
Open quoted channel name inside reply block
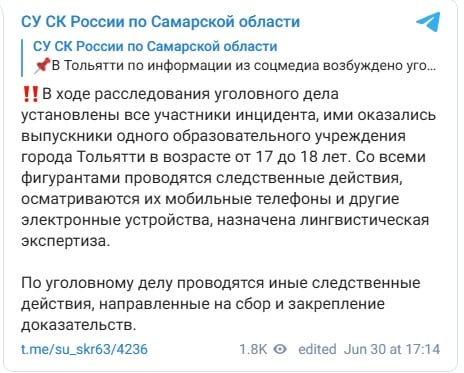point(155,46)
